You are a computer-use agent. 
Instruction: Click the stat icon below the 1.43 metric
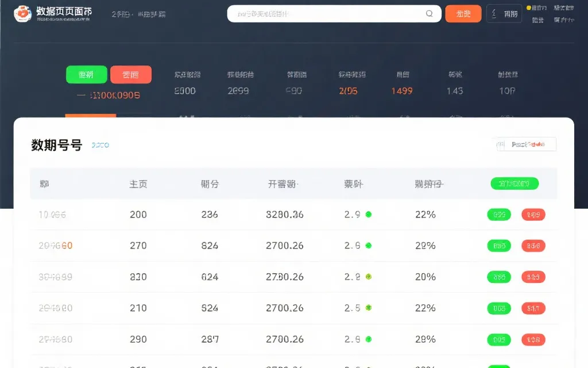[455, 117]
